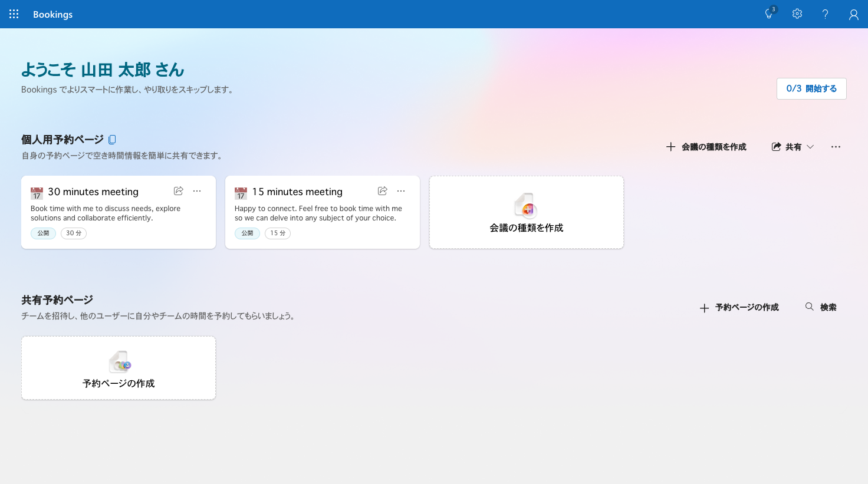Click the ようこそ 山田 太郎 さん greeting
868x484 pixels.
[x=103, y=70]
